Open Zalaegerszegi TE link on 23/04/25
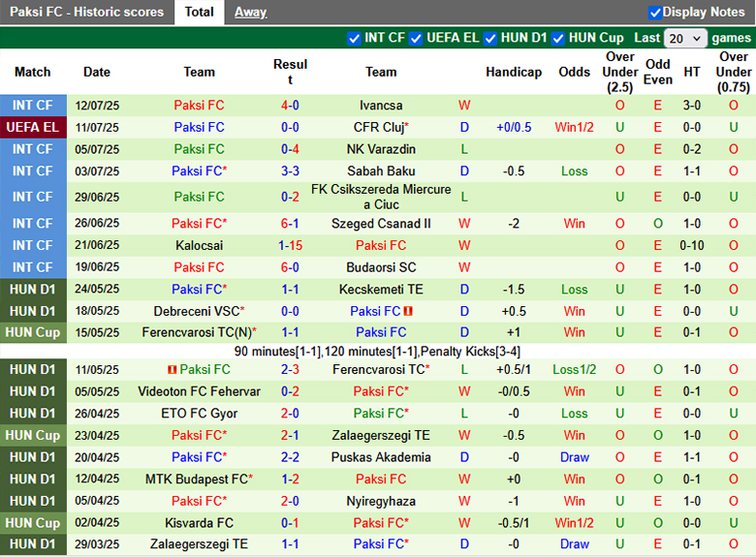This screenshot has height=557, width=756. click(381, 435)
